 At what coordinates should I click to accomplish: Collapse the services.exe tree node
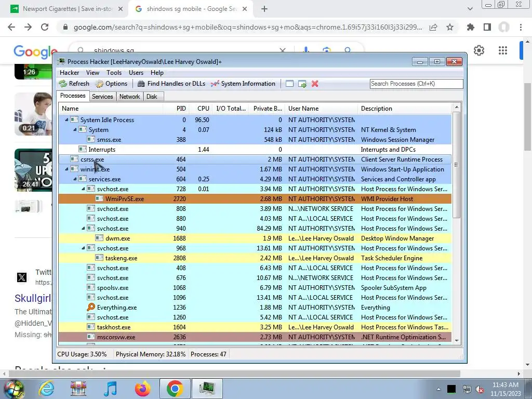tap(75, 179)
